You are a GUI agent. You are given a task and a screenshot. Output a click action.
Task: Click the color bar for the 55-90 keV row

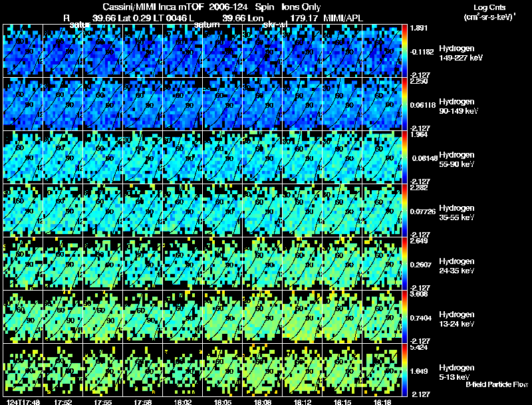pos(405,158)
